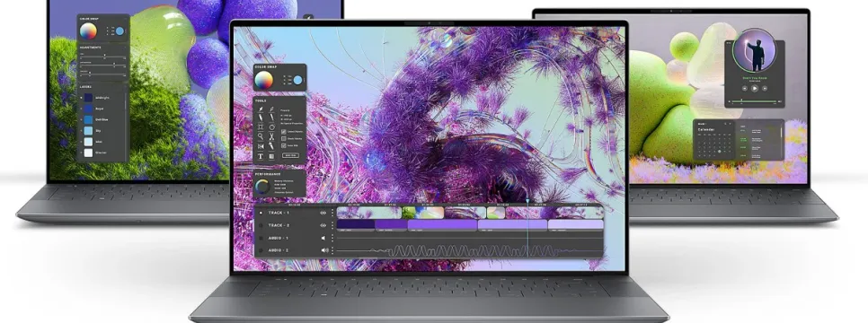
Task: Select dark purple clip on TRACK - 2
Action: pos(356,224)
